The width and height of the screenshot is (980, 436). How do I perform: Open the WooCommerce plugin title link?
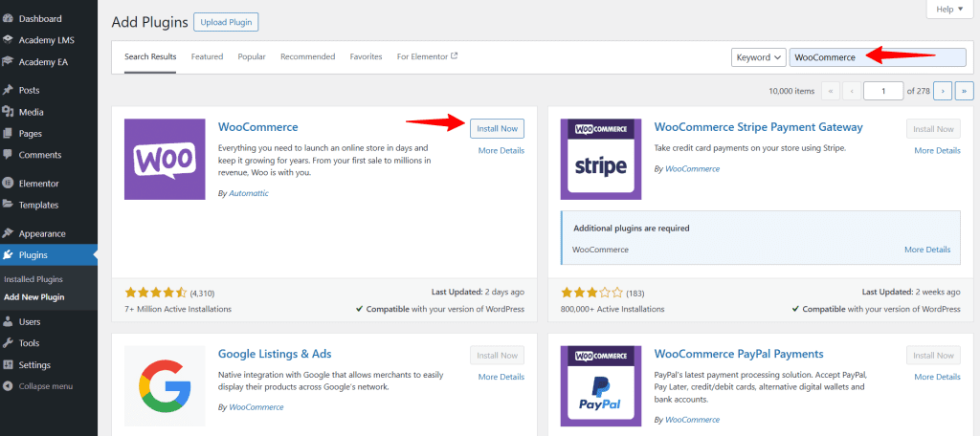pyautogui.click(x=258, y=127)
